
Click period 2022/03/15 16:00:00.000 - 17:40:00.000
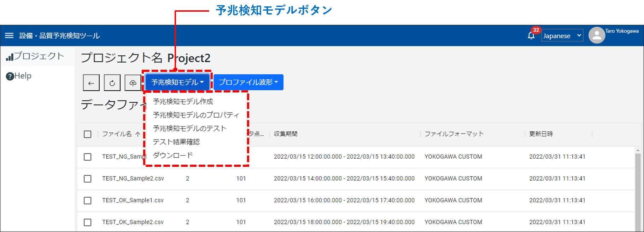(344, 200)
